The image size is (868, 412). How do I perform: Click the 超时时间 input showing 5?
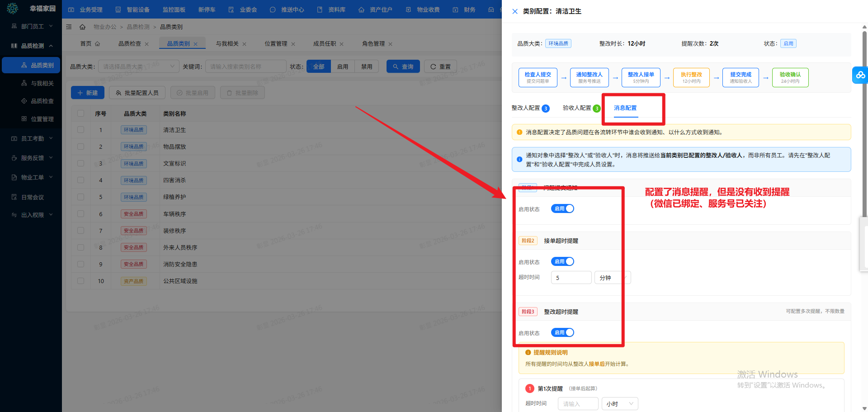point(571,278)
